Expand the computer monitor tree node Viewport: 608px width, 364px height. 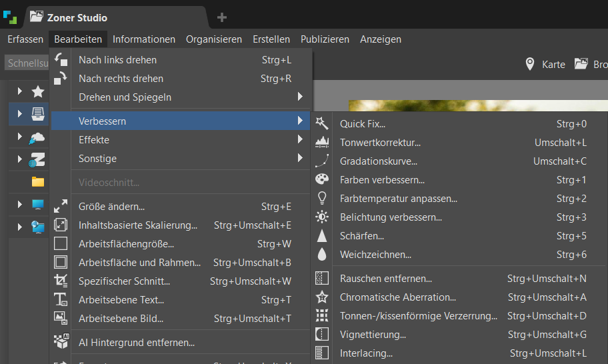(19, 204)
